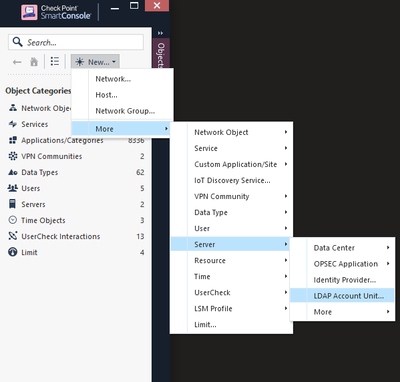
Task: Open the Time Objects category
Action: (x=76, y=220)
